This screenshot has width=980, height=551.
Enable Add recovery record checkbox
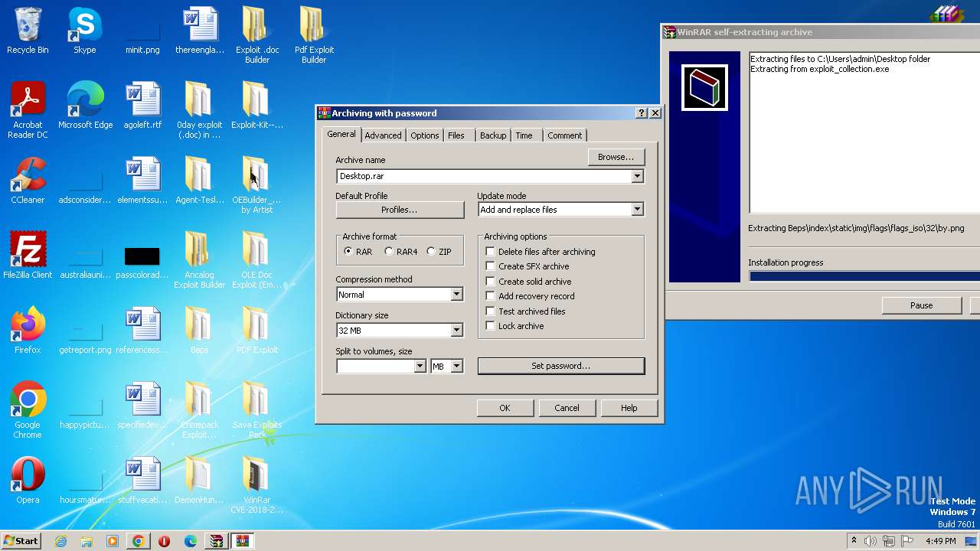tap(490, 296)
